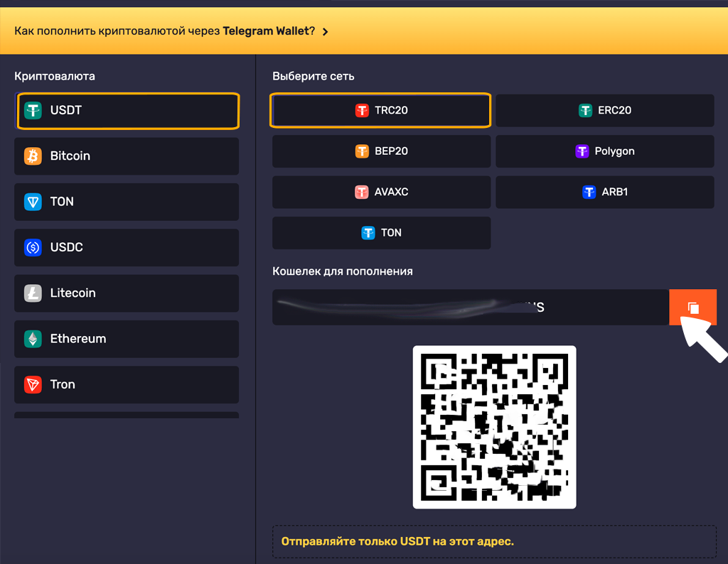Switch to the BEP20 network

(x=382, y=151)
